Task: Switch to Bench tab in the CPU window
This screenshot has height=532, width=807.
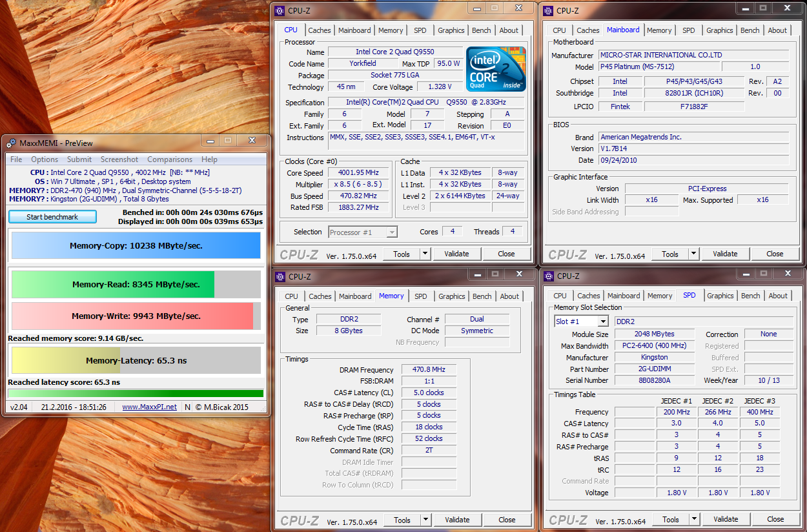Action: point(482,30)
